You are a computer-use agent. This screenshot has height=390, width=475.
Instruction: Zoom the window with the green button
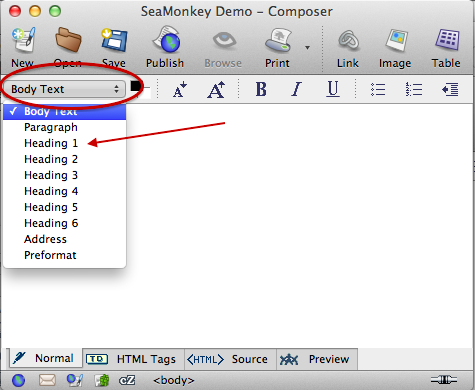[x=55, y=11]
